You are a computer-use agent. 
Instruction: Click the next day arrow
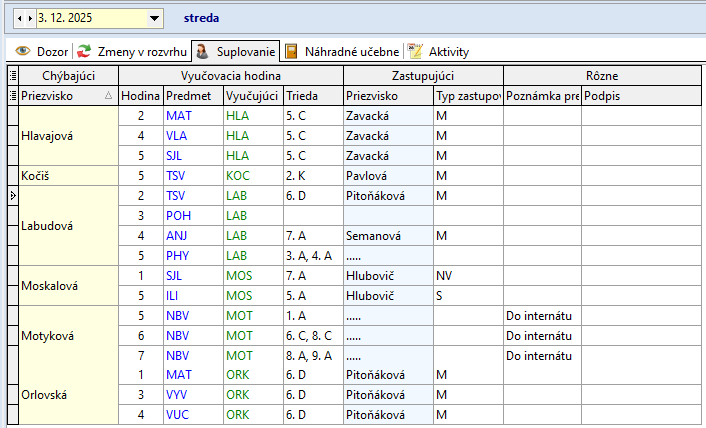(31, 18)
